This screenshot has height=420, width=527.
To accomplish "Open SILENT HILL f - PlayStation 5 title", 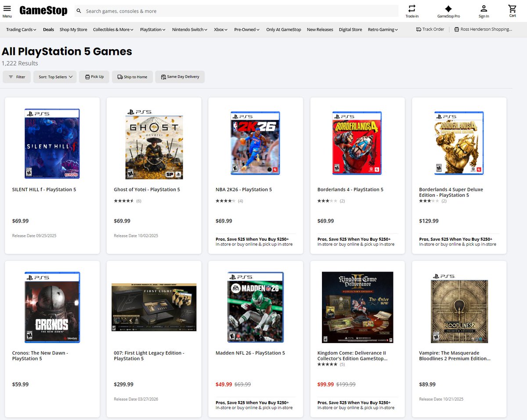I will pyautogui.click(x=44, y=190).
